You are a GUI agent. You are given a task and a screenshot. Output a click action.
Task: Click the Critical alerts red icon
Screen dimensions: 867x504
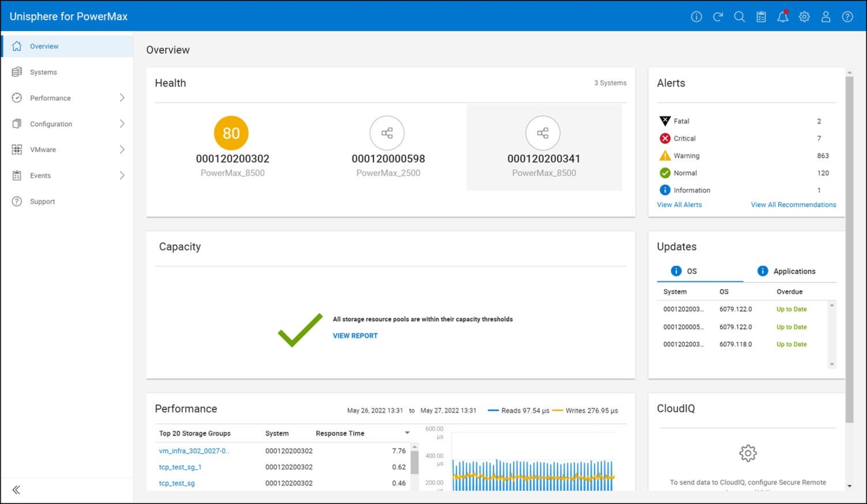pyautogui.click(x=665, y=138)
